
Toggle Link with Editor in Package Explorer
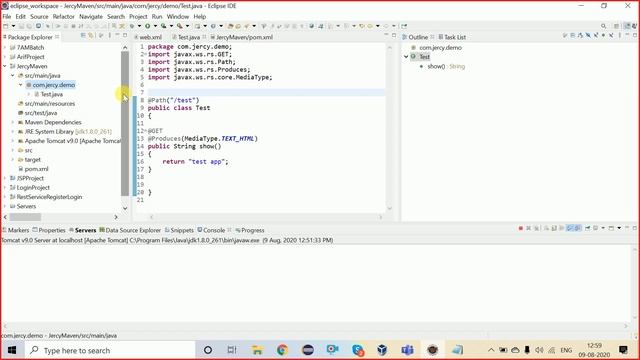pyautogui.click(x=91, y=36)
